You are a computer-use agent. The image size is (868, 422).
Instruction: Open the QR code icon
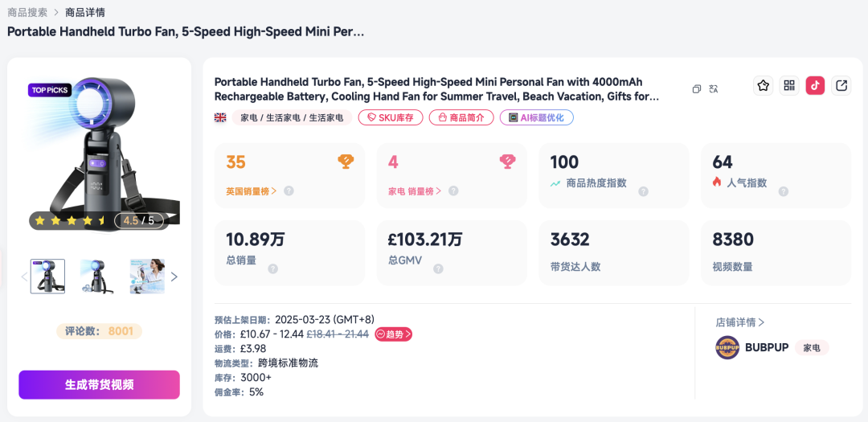[x=789, y=85]
